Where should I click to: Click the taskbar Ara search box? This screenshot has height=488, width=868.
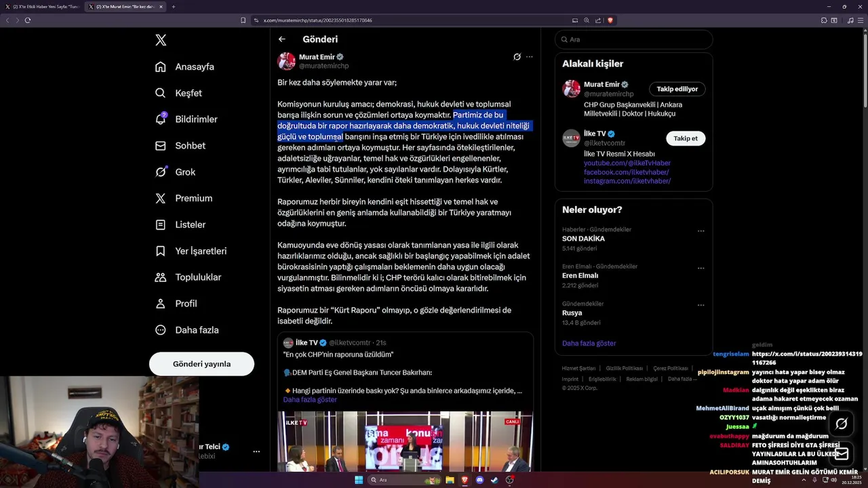(404, 480)
